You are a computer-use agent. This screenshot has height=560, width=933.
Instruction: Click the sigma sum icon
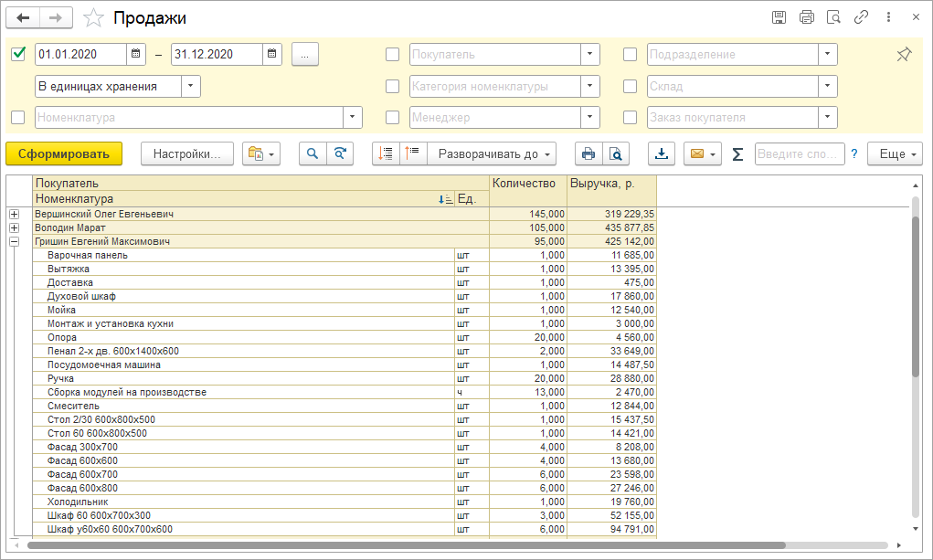point(738,154)
